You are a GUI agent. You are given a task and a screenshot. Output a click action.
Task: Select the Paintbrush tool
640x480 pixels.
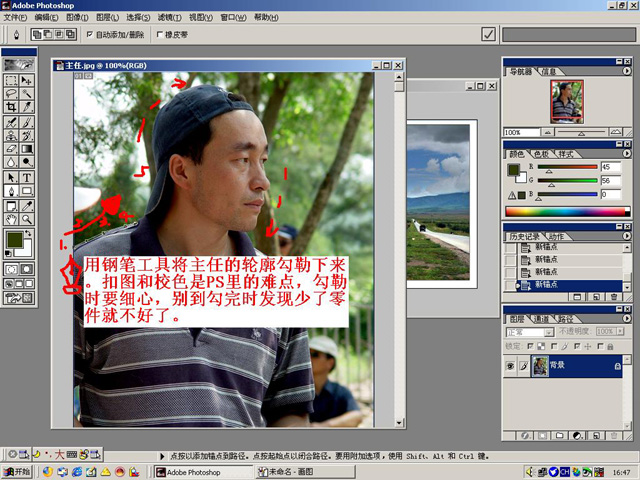tap(27, 122)
